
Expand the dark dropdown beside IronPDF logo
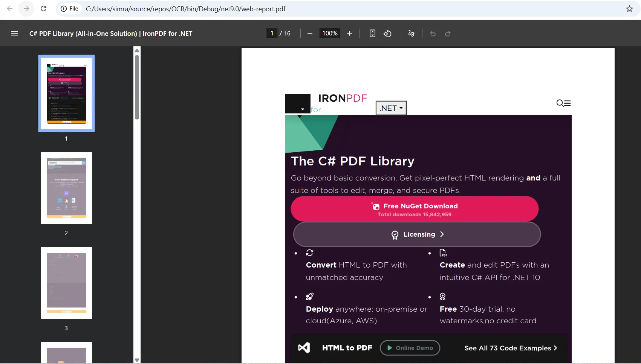click(298, 104)
